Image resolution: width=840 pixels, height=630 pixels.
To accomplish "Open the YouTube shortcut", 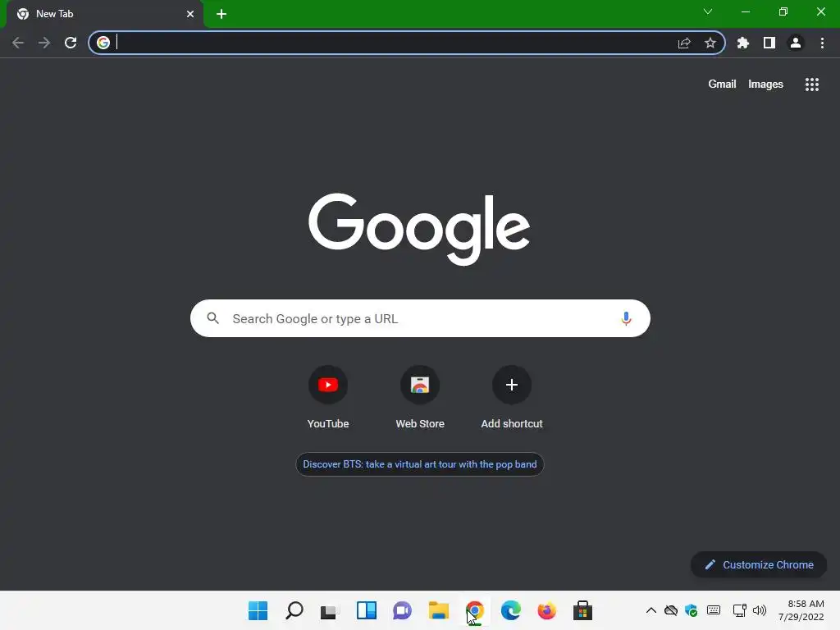I will coord(328,397).
